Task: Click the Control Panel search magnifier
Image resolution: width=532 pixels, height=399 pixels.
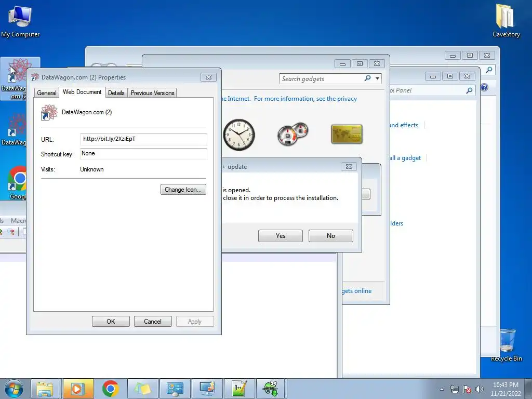Action: 470,90
